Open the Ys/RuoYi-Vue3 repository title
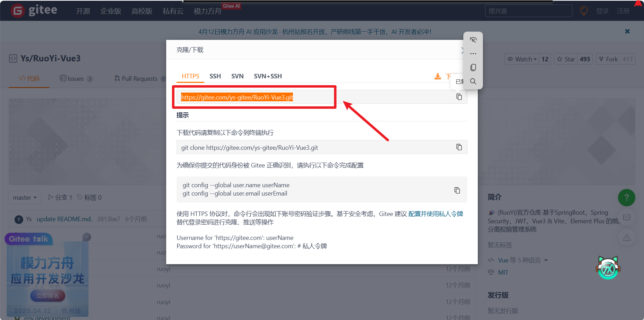The width and height of the screenshot is (644, 320). [51, 58]
